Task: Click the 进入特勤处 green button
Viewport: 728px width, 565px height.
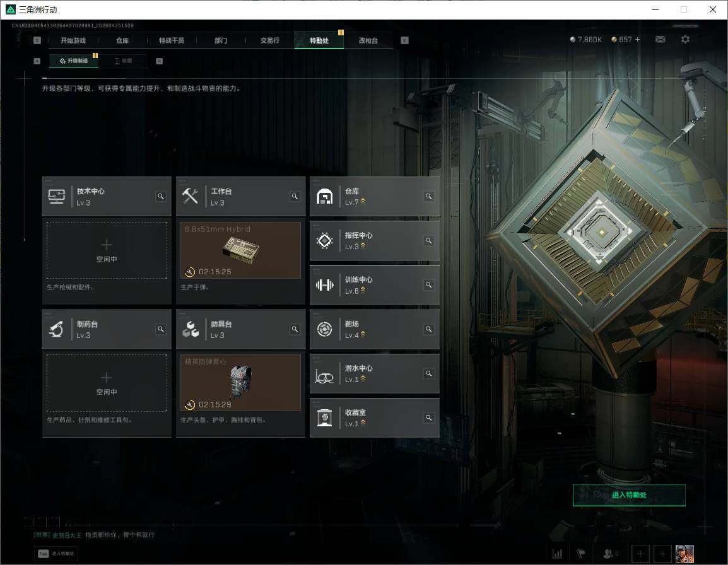Action: click(x=629, y=495)
